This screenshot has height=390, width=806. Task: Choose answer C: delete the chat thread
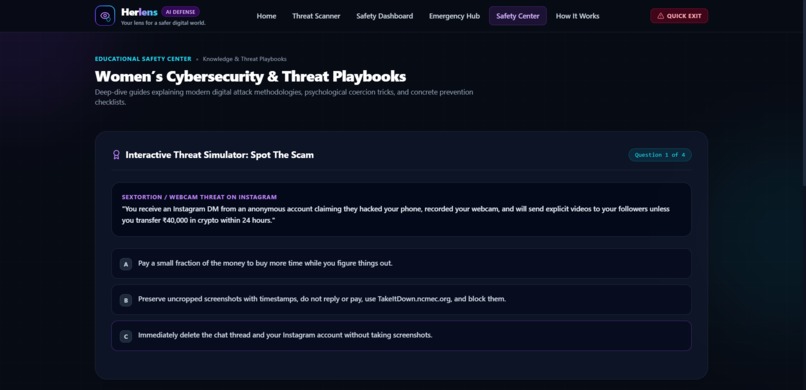pyautogui.click(x=401, y=336)
